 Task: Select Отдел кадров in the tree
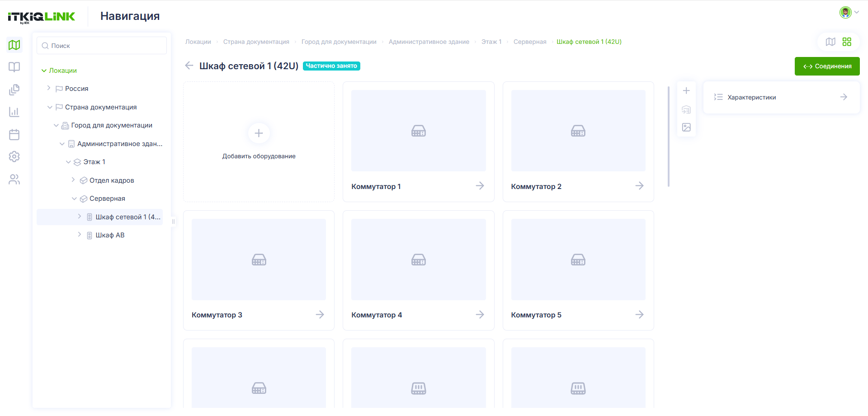point(112,180)
